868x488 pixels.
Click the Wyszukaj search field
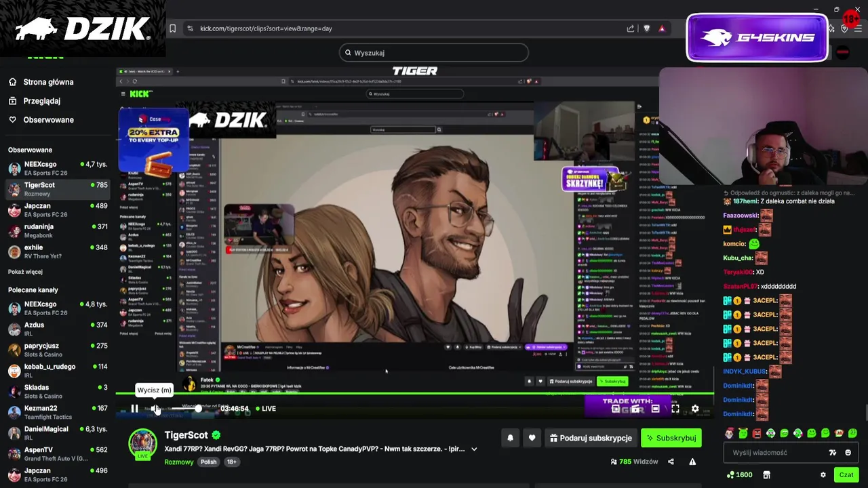[x=433, y=53]
